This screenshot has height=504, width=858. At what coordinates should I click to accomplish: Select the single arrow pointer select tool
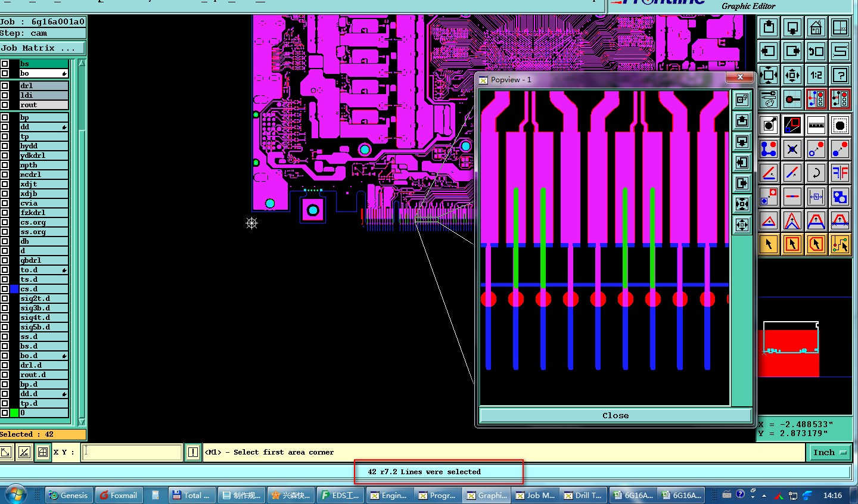(769, 244)
